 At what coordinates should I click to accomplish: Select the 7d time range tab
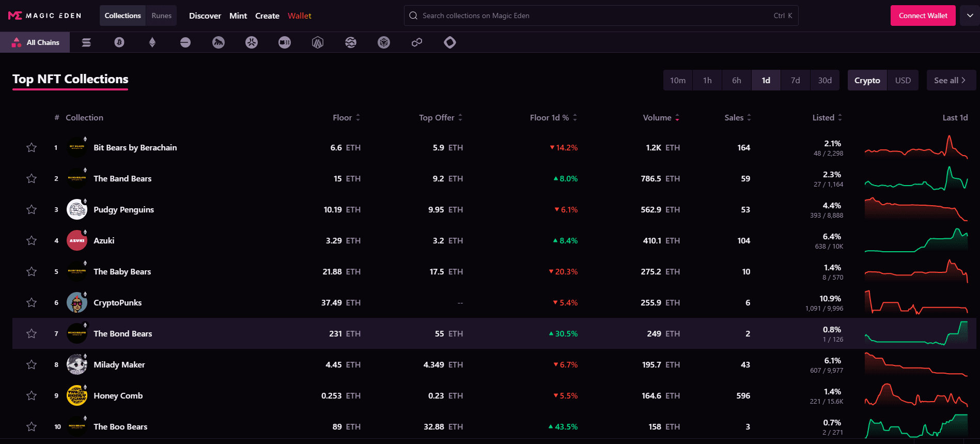coord(795,81)
